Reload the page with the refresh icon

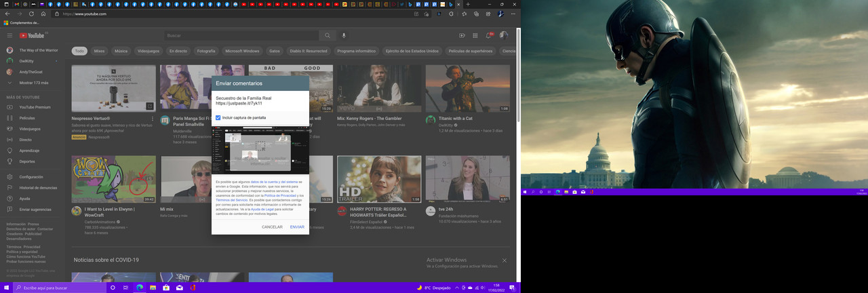coord(31,14)
